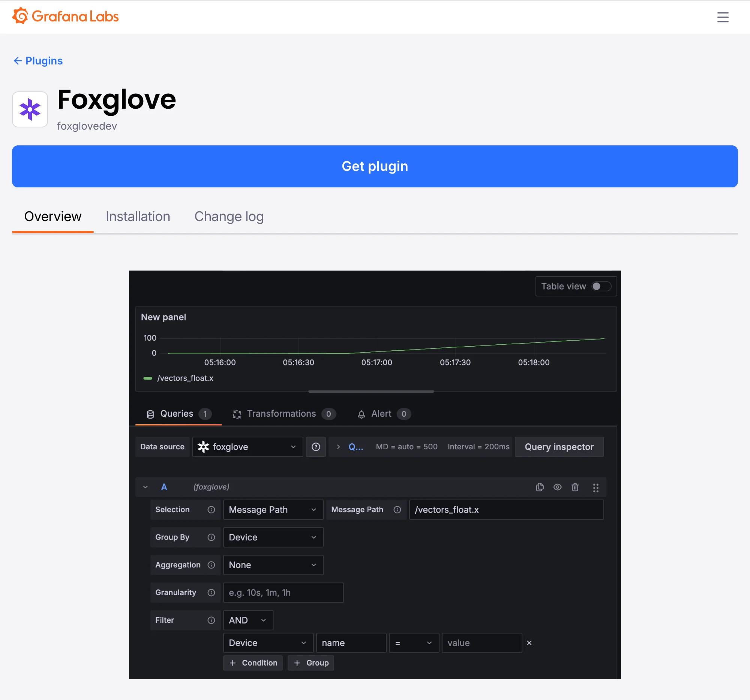Click the New panel title
The image size is (750, 700).
point(163,317)
